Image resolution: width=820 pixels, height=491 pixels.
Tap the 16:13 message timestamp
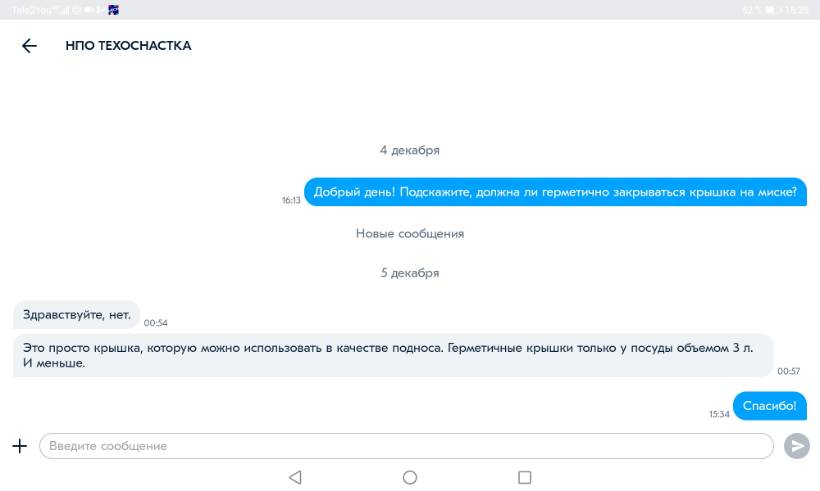coord(291,201)
